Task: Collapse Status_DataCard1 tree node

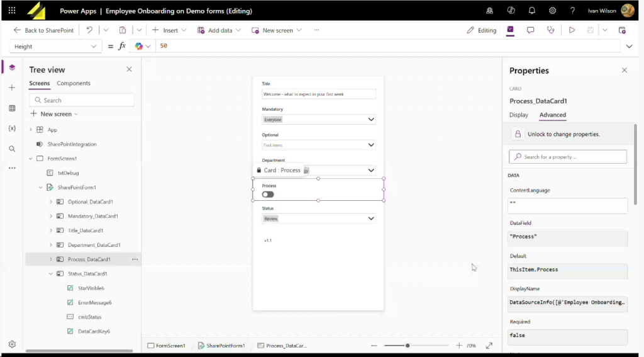Action: click(51, 274)
